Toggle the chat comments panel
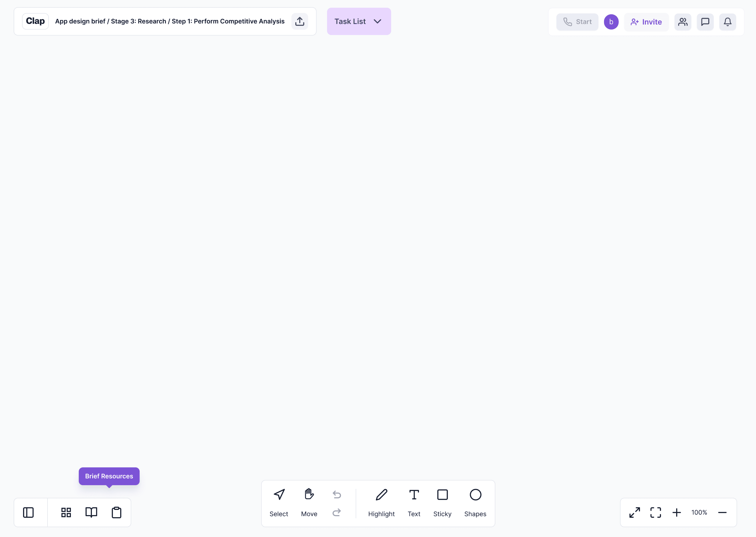The width and height of the screenshot is (756, 537). pyautogui.click(x=705, y=22)
